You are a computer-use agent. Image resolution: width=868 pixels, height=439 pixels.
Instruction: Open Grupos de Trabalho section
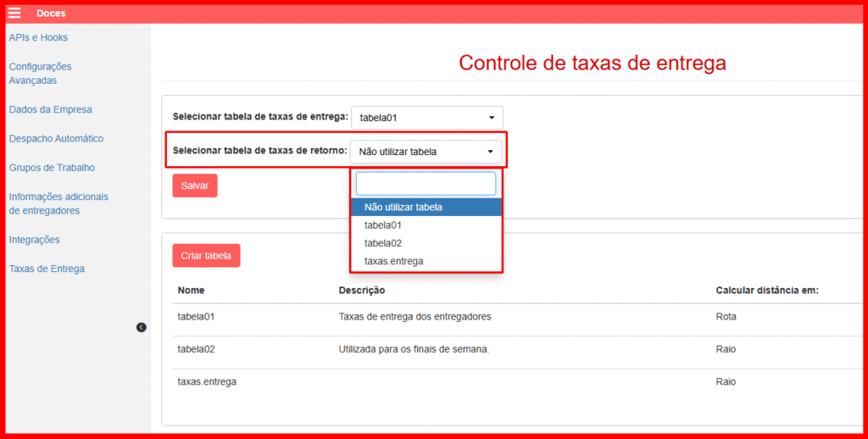click(x=52, y=167)
